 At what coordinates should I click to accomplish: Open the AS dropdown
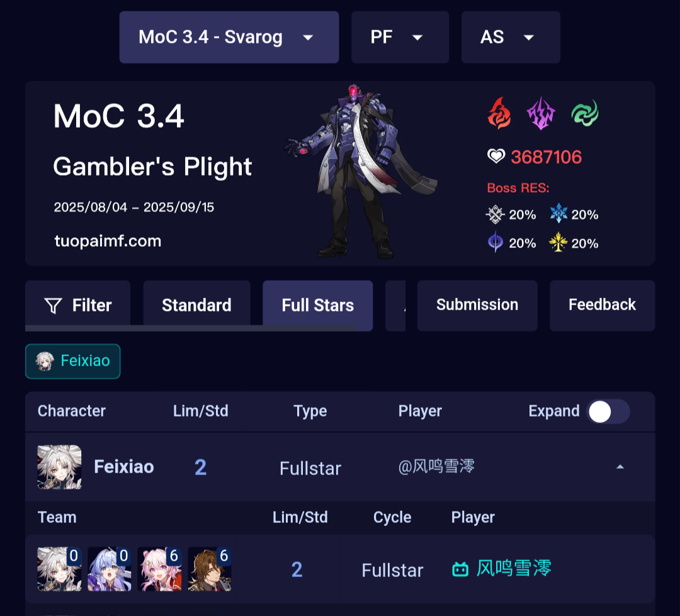click(x=511, y=37)
